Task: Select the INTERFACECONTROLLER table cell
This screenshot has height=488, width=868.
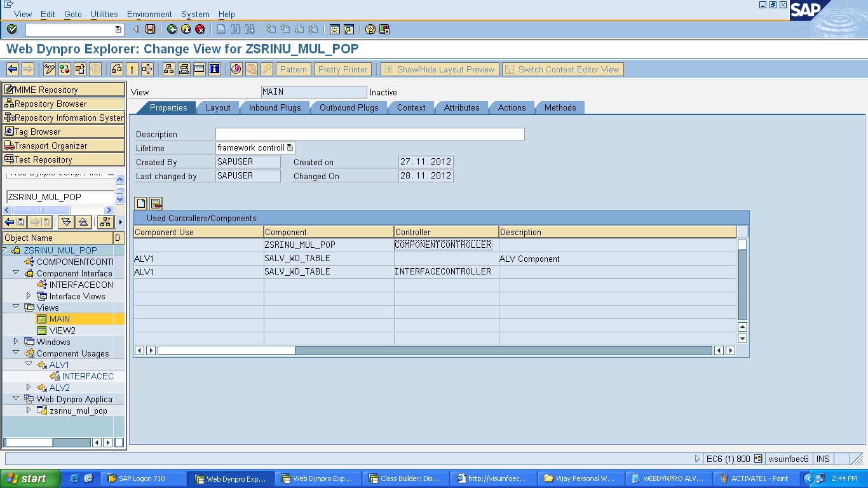Action: (446, 271)
